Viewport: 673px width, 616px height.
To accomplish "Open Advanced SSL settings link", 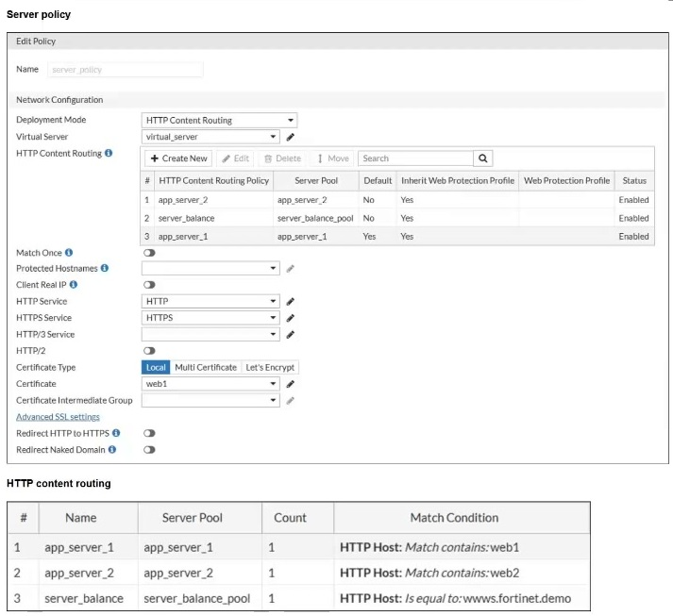I will (x=58, y=417).
